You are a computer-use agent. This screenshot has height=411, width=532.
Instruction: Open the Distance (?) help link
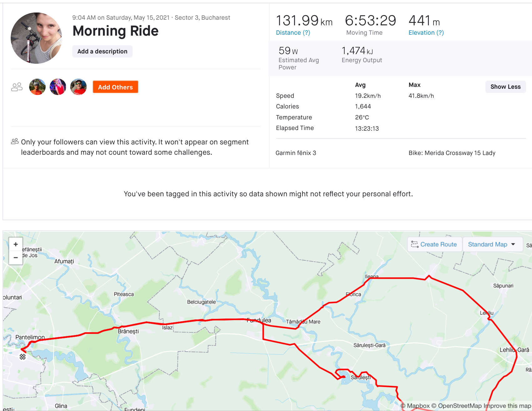tap(293, 33)
